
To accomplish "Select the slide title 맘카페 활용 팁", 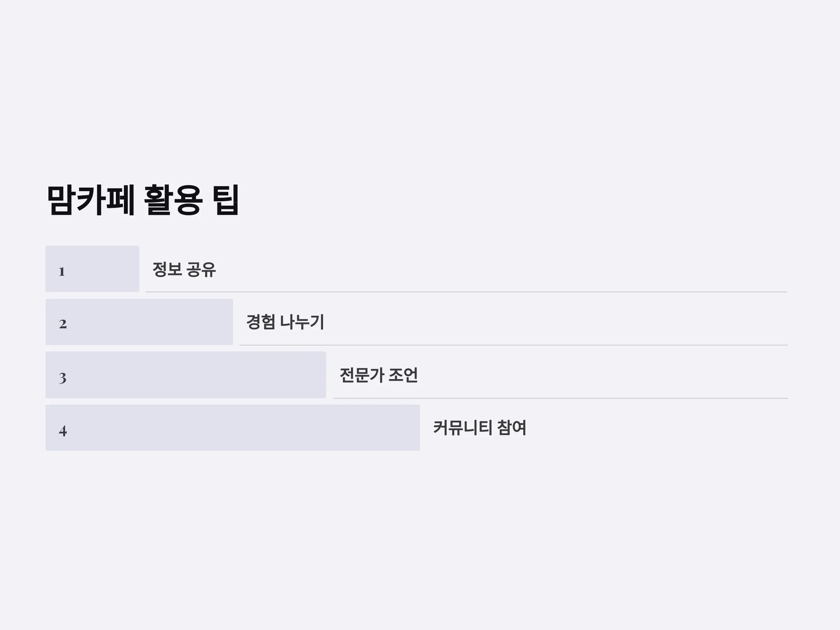I will [x=143, y=200].
